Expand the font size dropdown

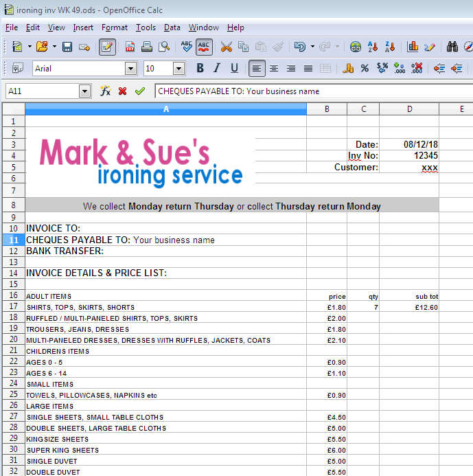[x=178, y=68]
